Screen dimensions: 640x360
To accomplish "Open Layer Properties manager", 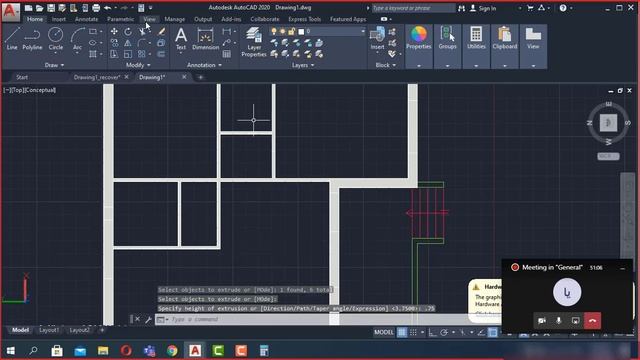I will pyautogui.click(x=253, y=42).
